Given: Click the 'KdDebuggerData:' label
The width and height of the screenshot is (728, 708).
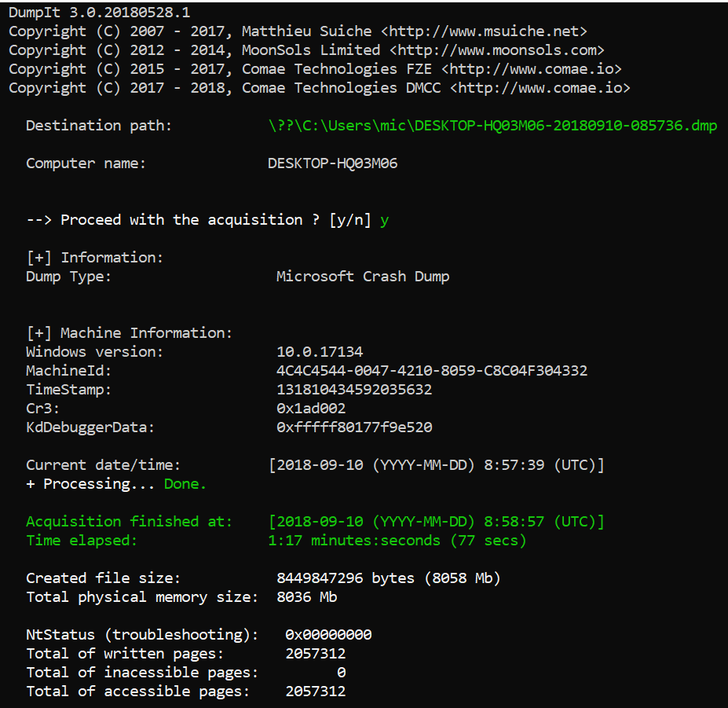Looking at the screenshot, I should (90, 427).
